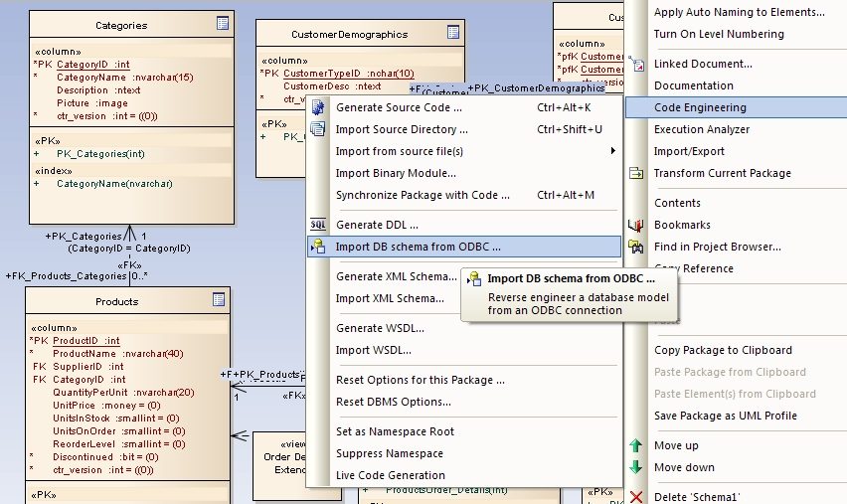Click the Transform Current Package icon
Screen dimensions: 847x504
coord(636,173)
